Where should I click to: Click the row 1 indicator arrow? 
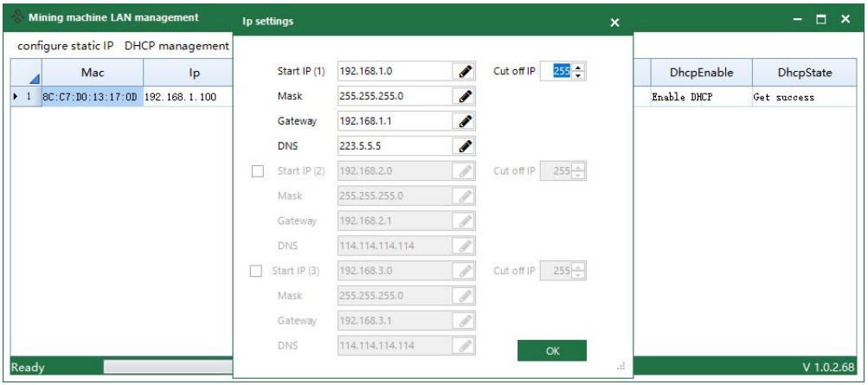(x=14, y=96)
